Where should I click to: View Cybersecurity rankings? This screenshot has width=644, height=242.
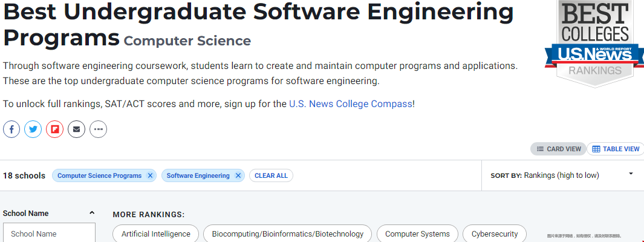(x=495, y=234)
